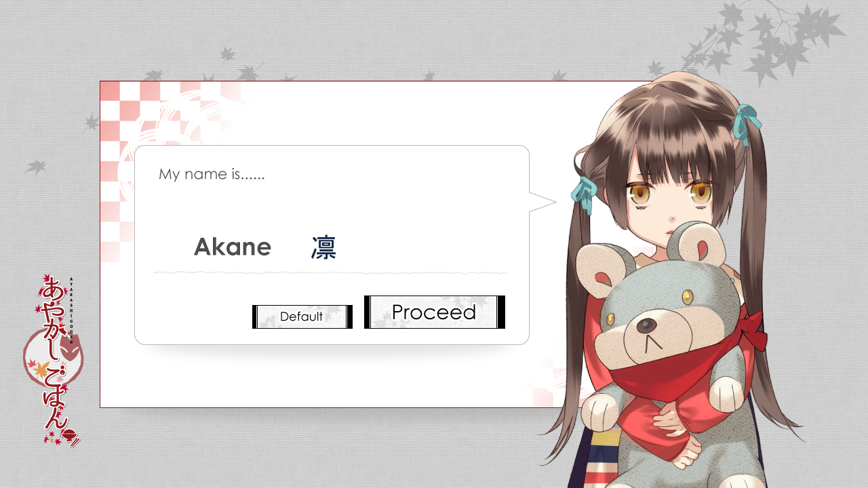Click the teal hair ribbon on the upper pigtail
Image resolution: width=868 pixels, height=488 pixels.
(747, 123)
